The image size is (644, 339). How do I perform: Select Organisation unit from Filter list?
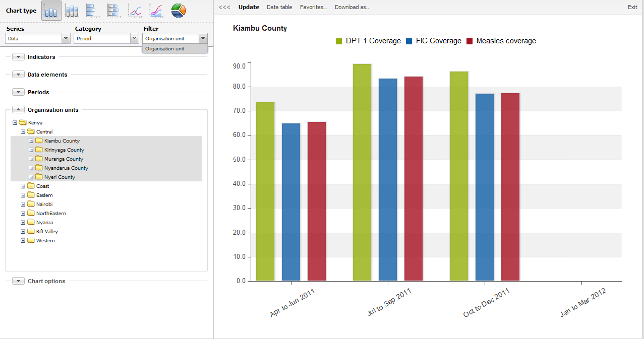point(165,49)
